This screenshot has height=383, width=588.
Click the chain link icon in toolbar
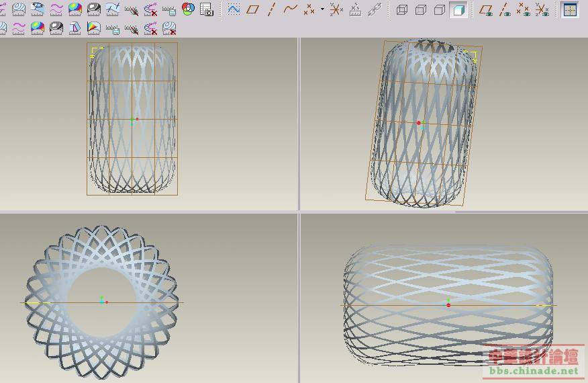(375, 9)
